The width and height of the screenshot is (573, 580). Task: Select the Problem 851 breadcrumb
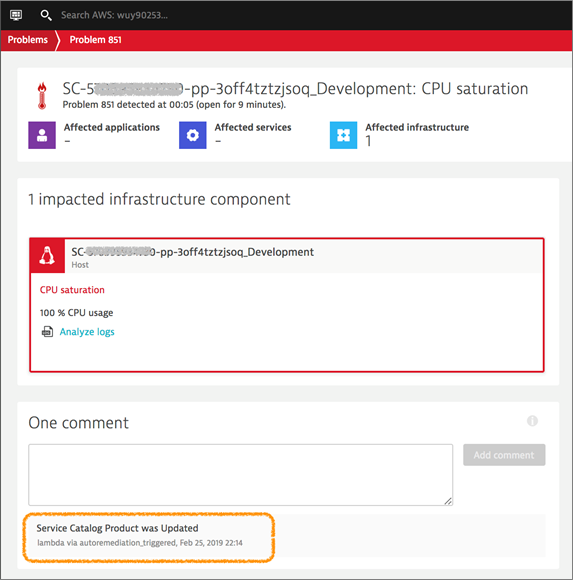pyautogui.click(x=95, y=40)
